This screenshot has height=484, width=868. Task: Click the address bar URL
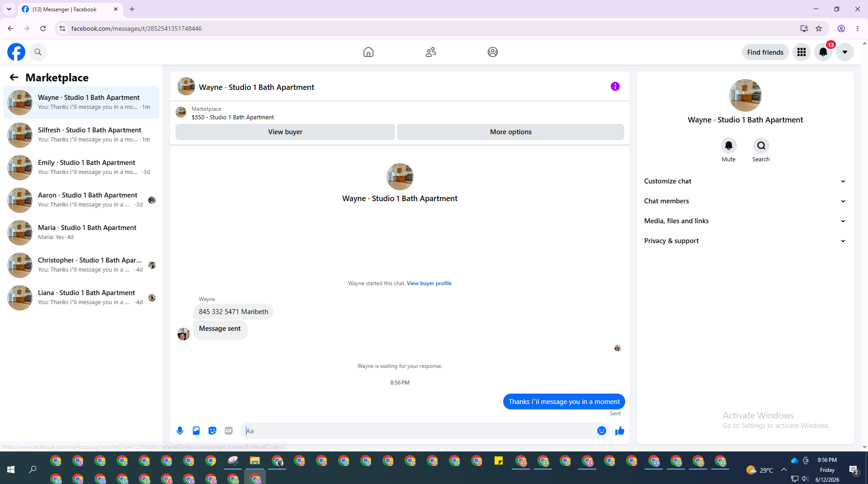tap(137, 28)
